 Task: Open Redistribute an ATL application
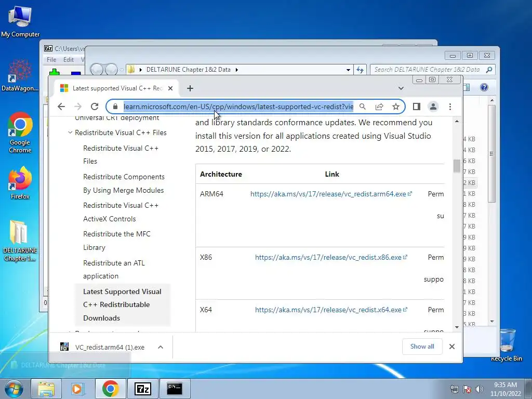coord(114,270)
